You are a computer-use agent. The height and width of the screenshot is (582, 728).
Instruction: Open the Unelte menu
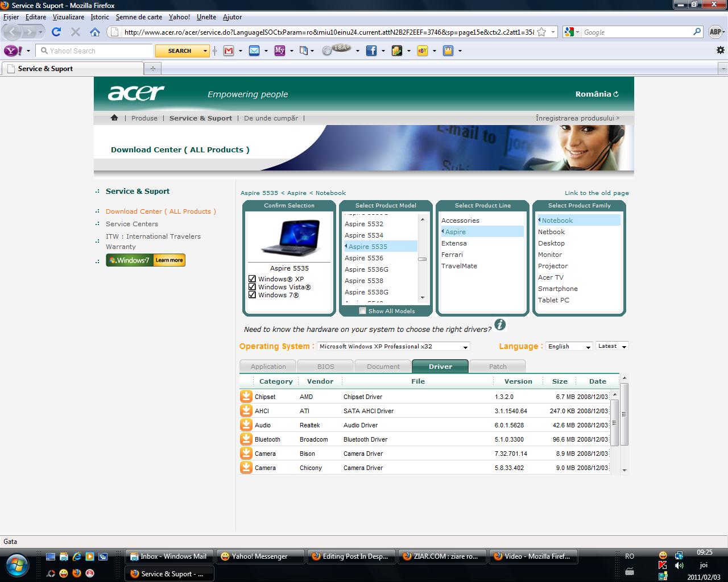206,17
